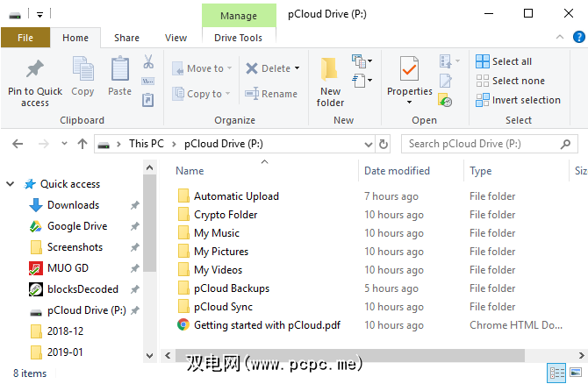Open Customize Quick Access Toolbar dropdown
The height and width of the screenshot is (384, 588).
[39, 15]
